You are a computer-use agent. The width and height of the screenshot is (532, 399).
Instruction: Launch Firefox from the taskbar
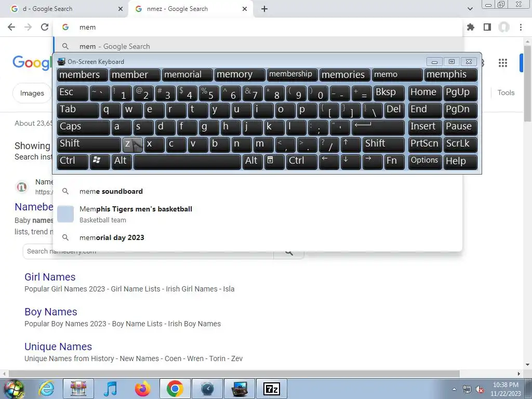[142, 389]
